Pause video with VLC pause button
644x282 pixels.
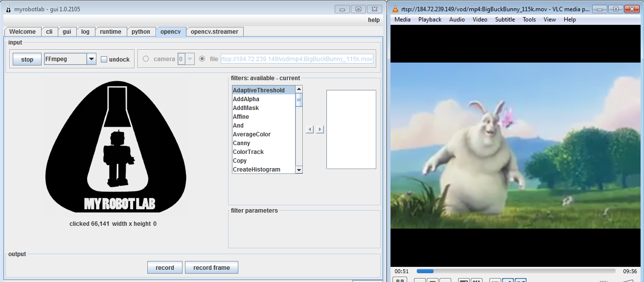click(x=400, y=280)
